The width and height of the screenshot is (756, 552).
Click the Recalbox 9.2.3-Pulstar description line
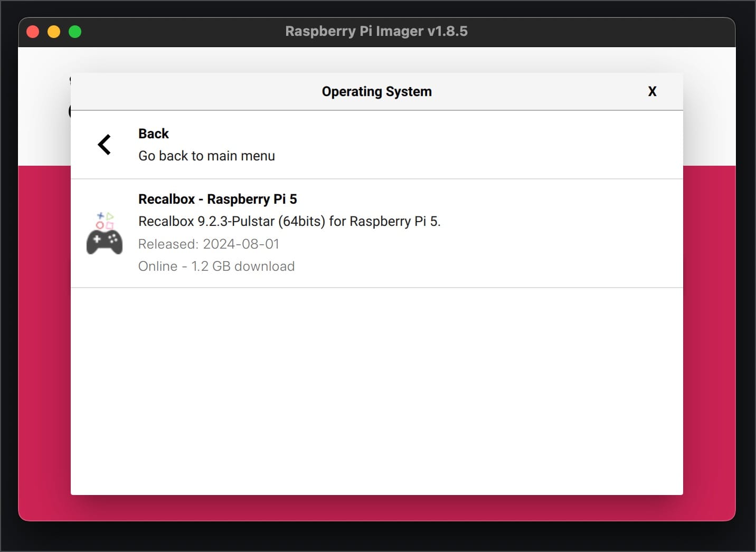(x=289, y=221)
